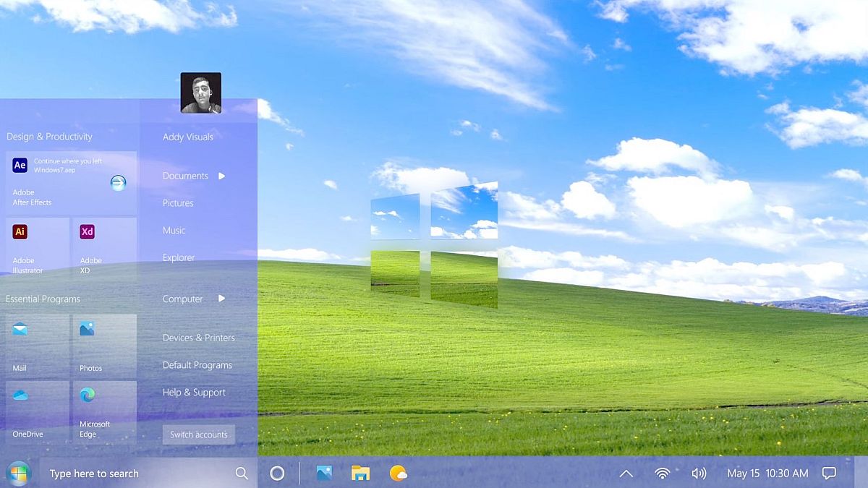This screenshot has width=868, height=488.
Task: Launch Microsoft Edge from the start menu
Action: pos(104,412)
